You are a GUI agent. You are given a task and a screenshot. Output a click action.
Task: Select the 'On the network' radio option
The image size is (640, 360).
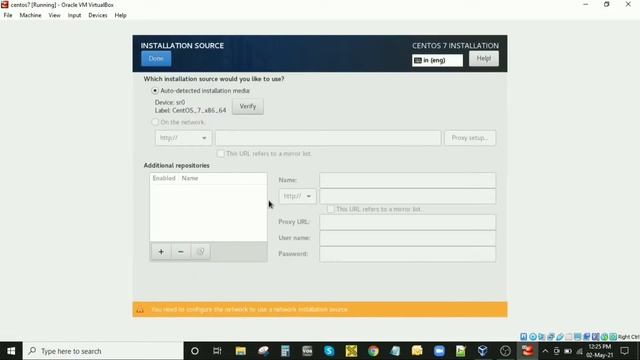click(x=155, y=122)
